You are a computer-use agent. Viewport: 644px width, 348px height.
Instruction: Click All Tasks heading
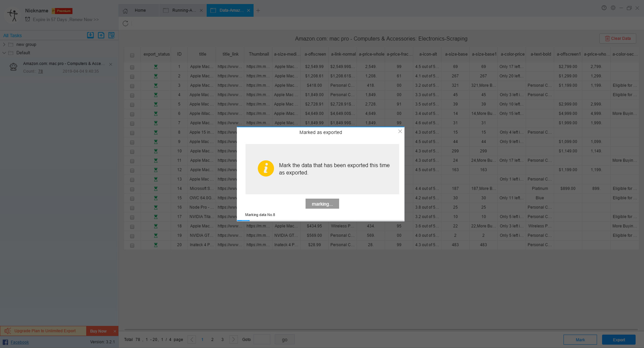pyautogui.click(x=12, y=36)
